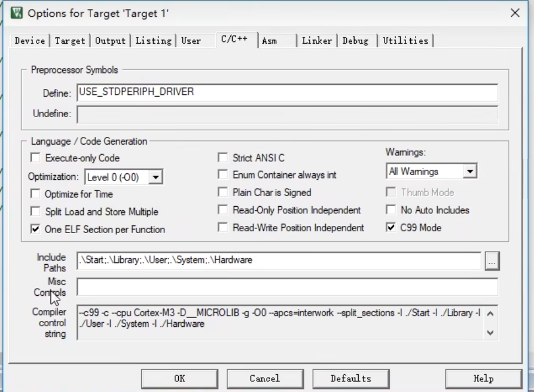Click the compiler string scroll up arrow

(490, 313)
